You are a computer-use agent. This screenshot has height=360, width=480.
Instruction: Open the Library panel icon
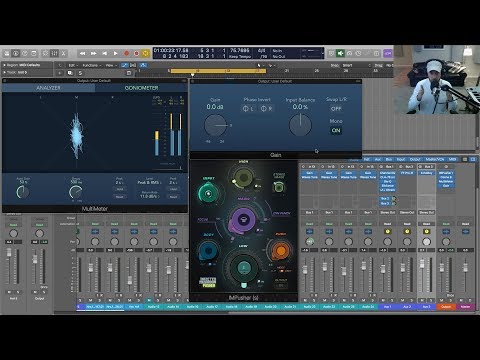(6, 53)
